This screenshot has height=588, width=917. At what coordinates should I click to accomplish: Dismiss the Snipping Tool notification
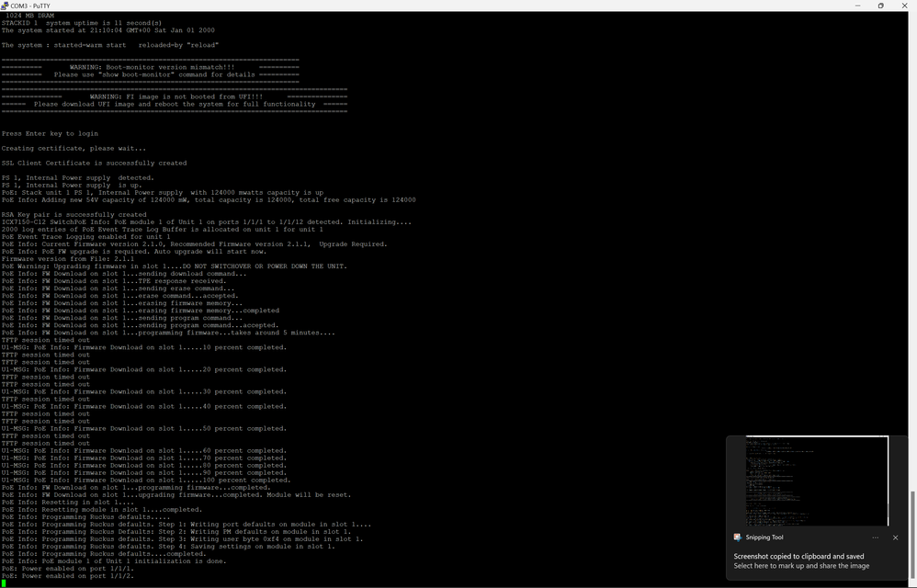pyautogui.click(x=896, y=537)
